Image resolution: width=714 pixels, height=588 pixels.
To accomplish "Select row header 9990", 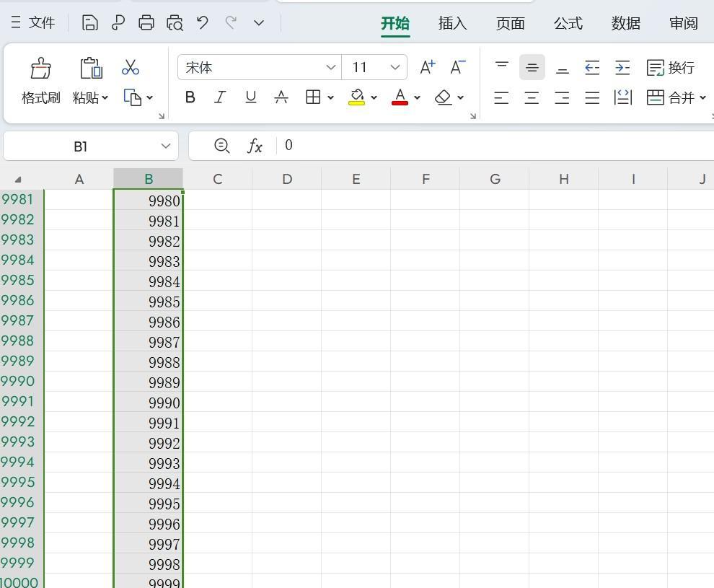I will pos(22,381).
